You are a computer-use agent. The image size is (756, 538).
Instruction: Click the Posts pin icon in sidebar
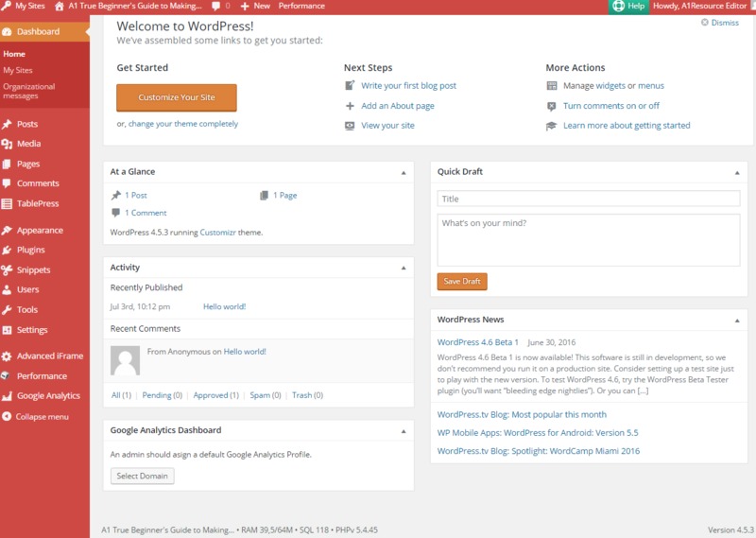(7, 124)
